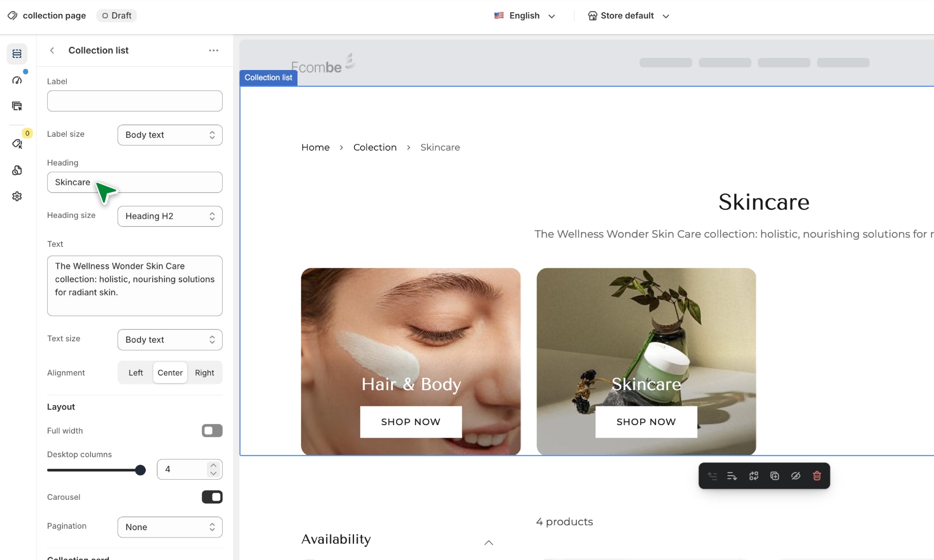Open settings gear in left sidebar
The width and height of the screenshot is (934, 560).
point(17,196)
